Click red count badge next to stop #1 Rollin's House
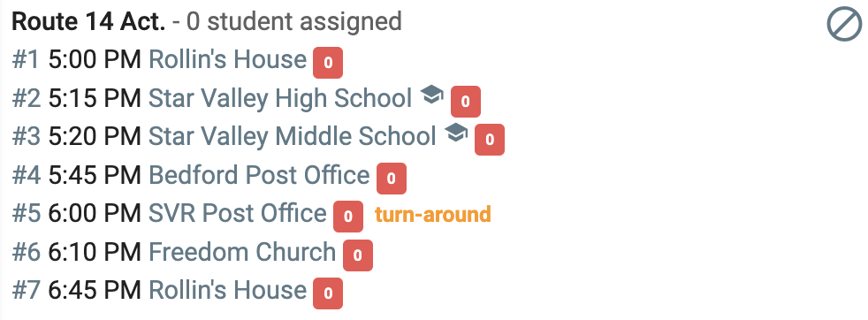Screen dimensions: 868x320 click(328, 63)
